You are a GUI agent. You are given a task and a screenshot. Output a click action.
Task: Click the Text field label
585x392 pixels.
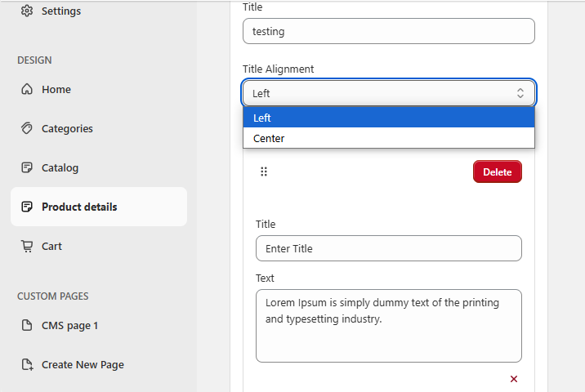[265, 278]
